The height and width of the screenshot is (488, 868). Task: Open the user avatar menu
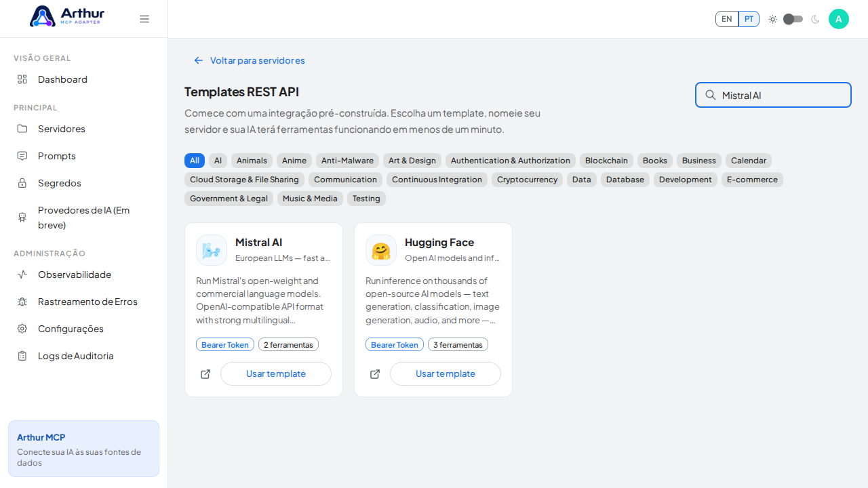click(x=839, y=19)
